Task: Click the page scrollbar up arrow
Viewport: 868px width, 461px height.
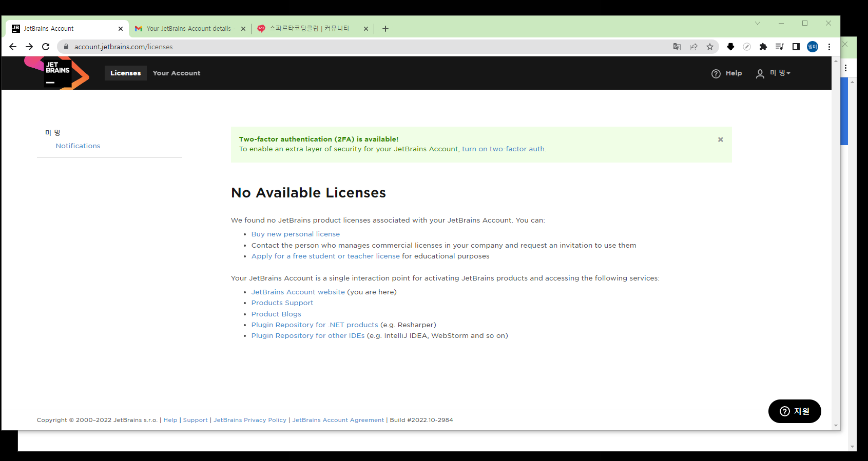Action: click(836, 61)
